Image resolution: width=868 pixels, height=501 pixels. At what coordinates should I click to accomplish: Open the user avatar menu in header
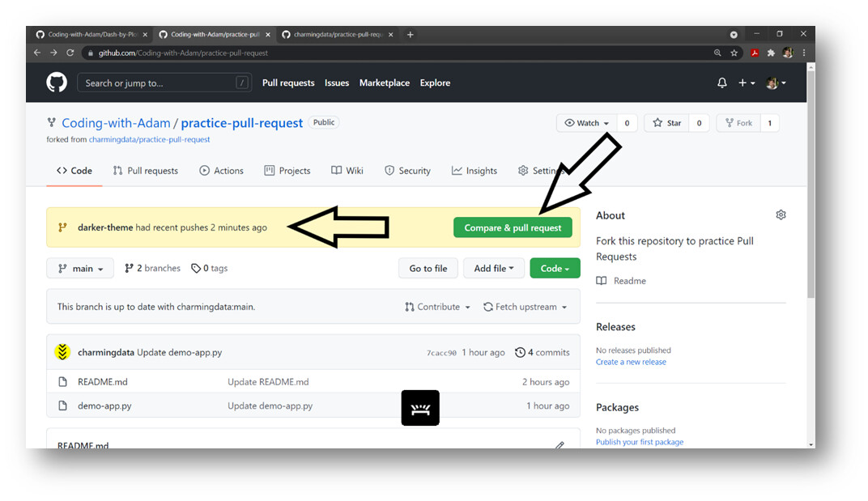(776, 83)
